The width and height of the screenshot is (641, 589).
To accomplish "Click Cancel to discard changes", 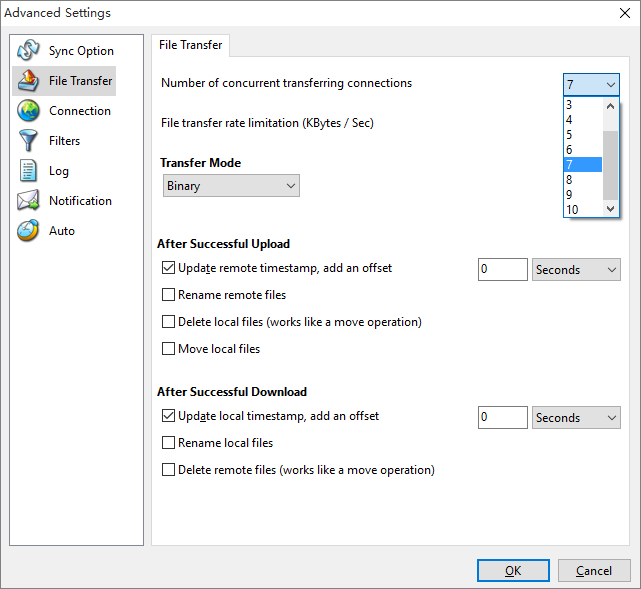I will pos(594,571).
